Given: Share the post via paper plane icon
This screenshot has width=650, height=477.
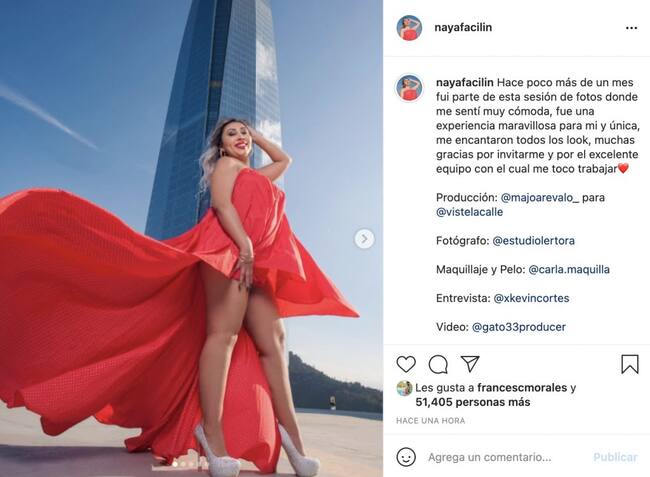Looking at the screenshot, I should click(470, 363).
